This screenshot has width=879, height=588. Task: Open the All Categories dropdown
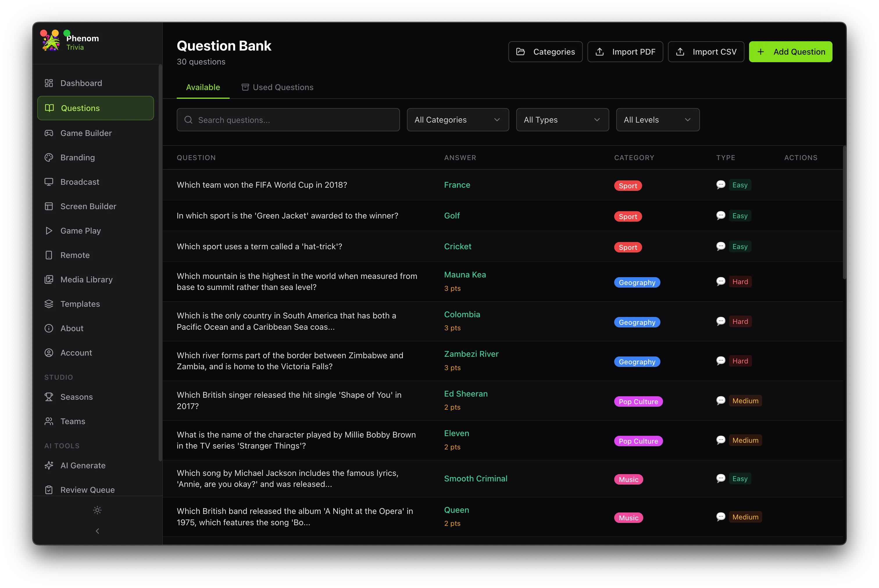coord(458,120)
